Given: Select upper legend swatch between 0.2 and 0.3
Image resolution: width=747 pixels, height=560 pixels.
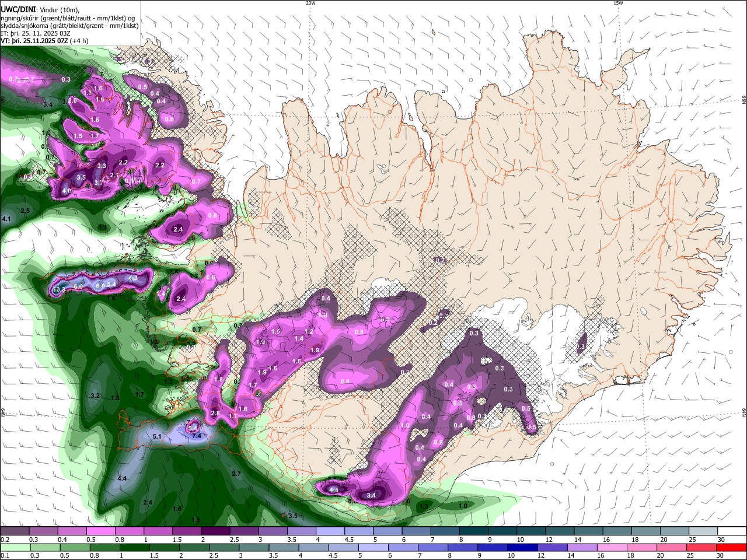Looking at the screenshot, I should tap(15, 531).
